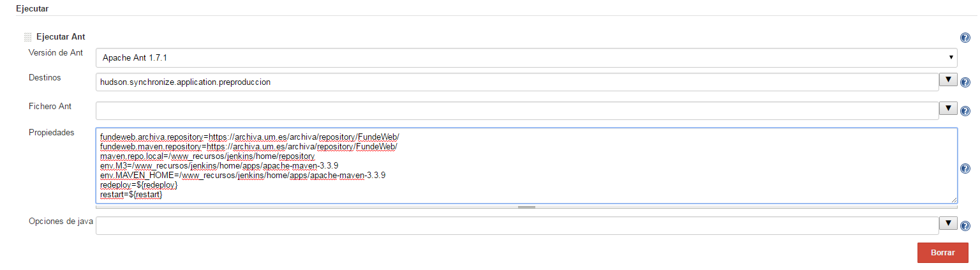980x270 pixels.
Task: Open help for Opciones de java
Action: [x=965, y=226]
